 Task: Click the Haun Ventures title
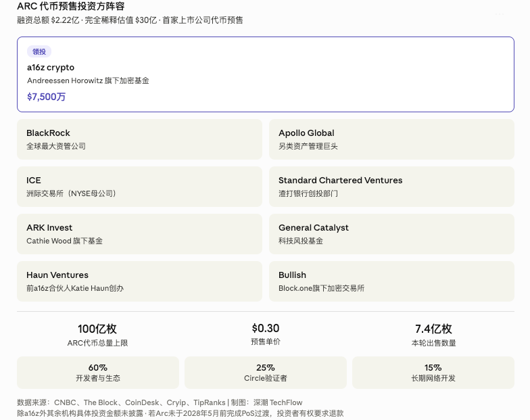57,275
